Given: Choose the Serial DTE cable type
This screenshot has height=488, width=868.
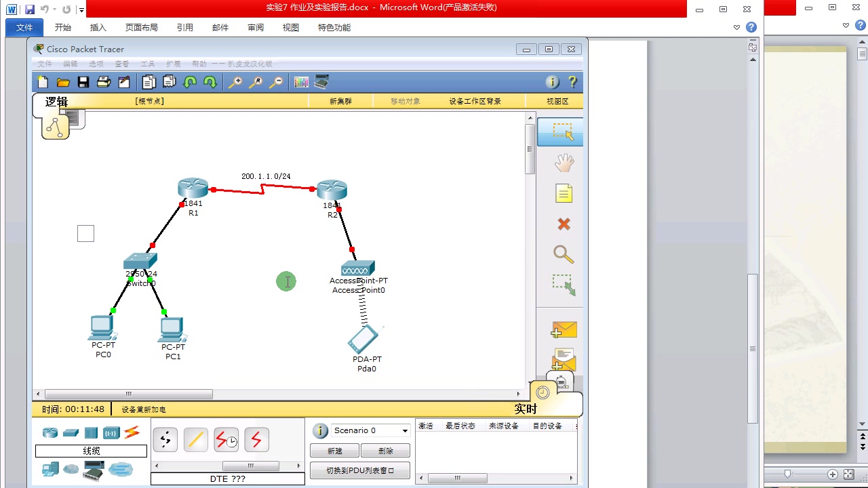Looking at the screenshot, I should [256, 440].
